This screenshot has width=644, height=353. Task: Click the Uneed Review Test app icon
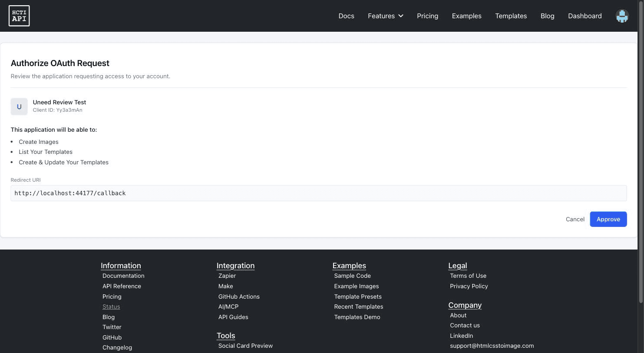point(19,107)
